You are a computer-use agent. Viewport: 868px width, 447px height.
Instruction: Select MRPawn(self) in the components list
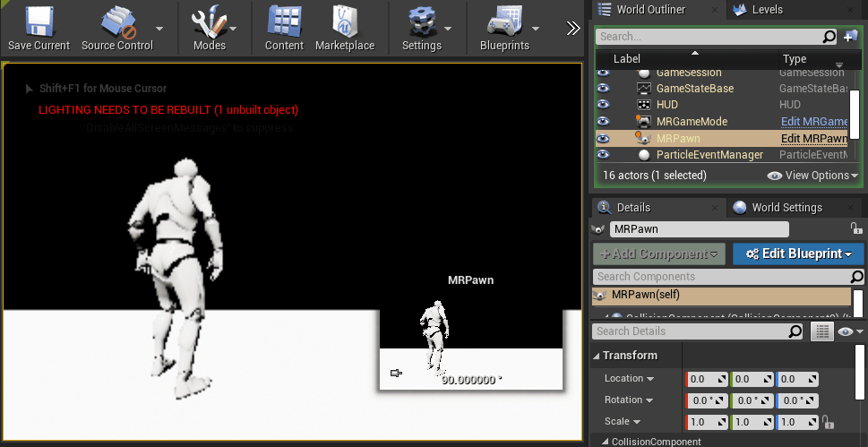pos(721,296)
